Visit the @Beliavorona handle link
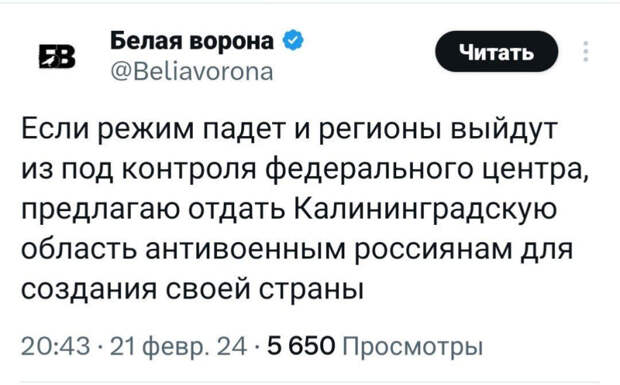The image size is (620, 385). pos(192,72)
